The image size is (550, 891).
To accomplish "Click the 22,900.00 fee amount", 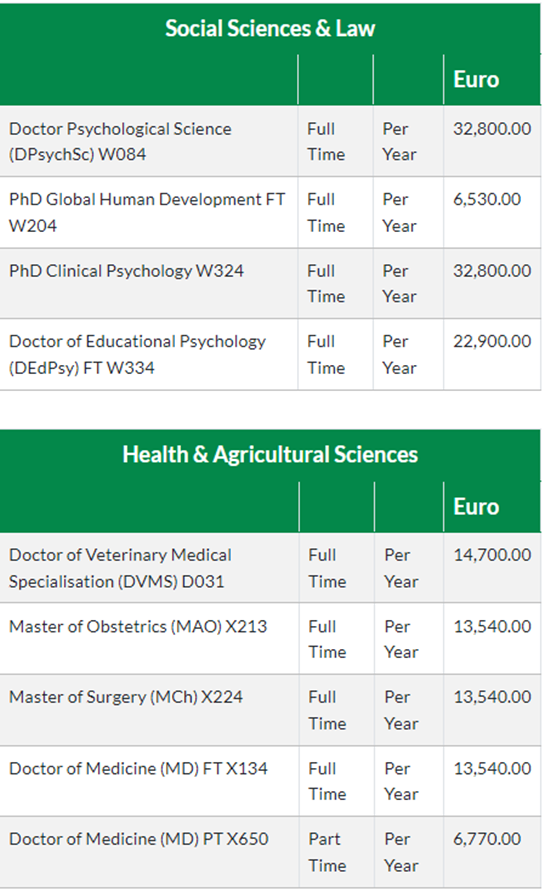I will click(492, 341).
